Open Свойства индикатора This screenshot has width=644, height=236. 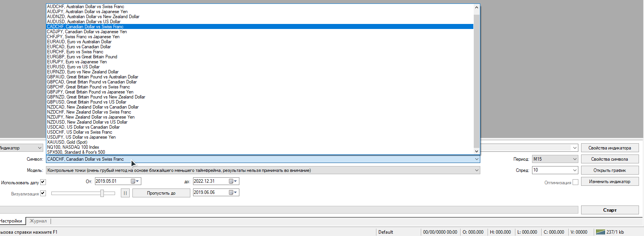(610, 148)
